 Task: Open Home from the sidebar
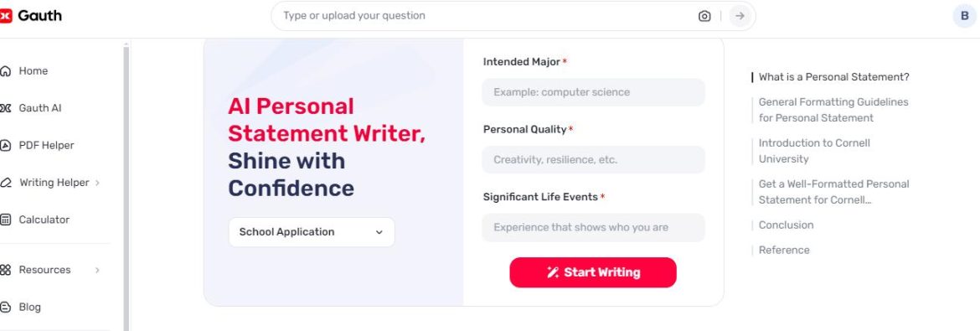(34, 71)
